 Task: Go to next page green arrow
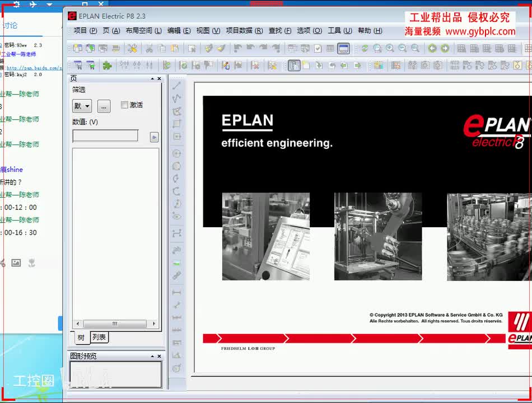point(445,49)
